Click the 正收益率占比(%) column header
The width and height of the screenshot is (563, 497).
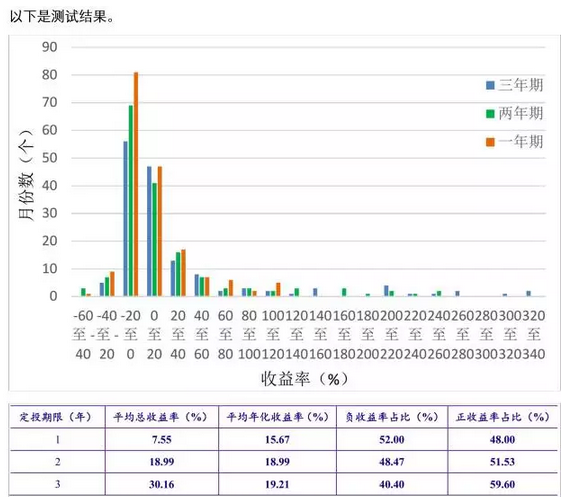503,417
